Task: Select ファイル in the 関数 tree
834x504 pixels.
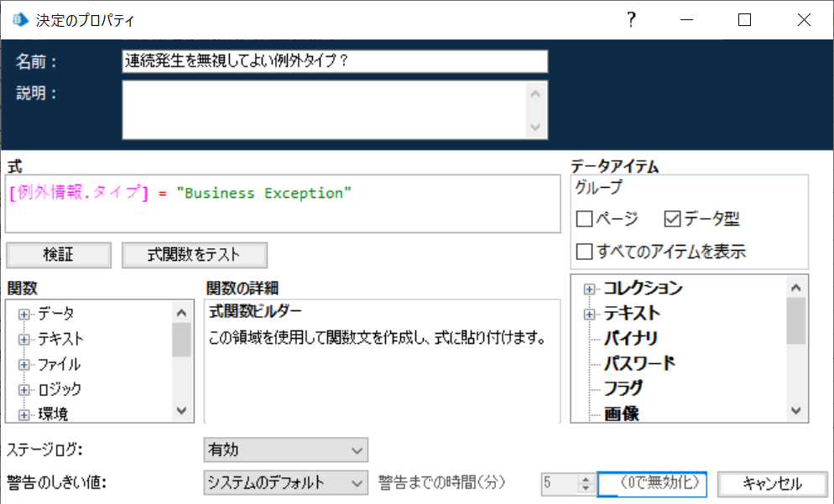Action: click(x=59, y=364)
